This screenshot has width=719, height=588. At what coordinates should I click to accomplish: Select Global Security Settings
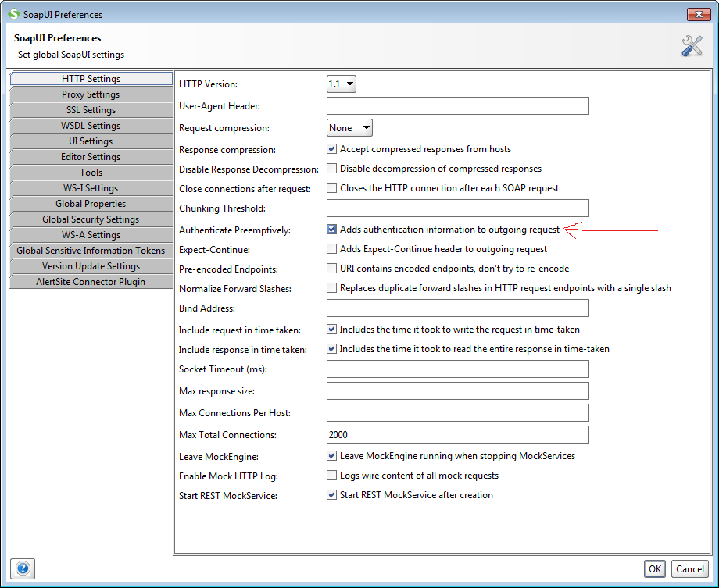pos(91,219)
